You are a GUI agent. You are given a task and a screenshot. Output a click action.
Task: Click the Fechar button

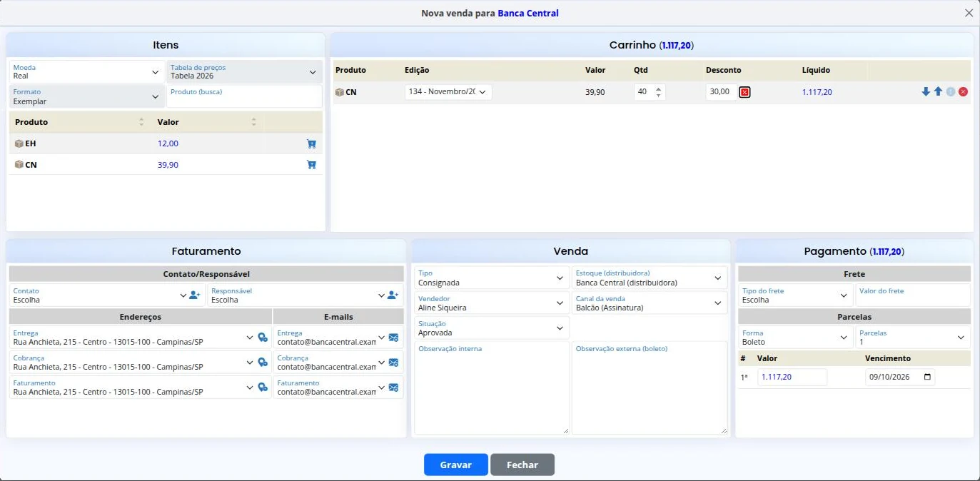click(522, 465)
